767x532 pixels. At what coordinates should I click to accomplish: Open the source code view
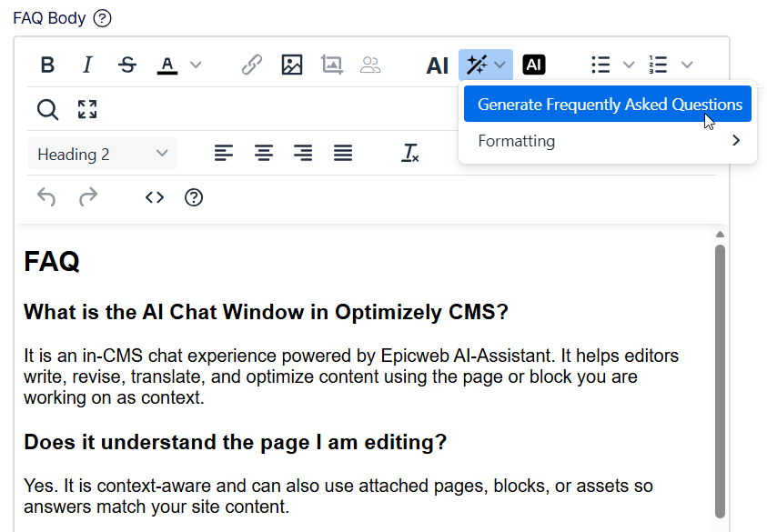pos(155,197)
